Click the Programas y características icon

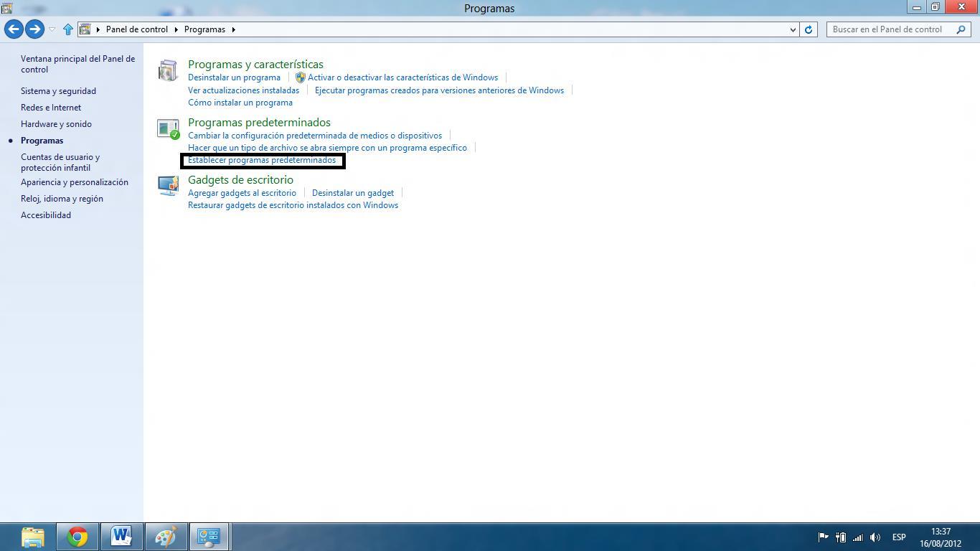168,70
